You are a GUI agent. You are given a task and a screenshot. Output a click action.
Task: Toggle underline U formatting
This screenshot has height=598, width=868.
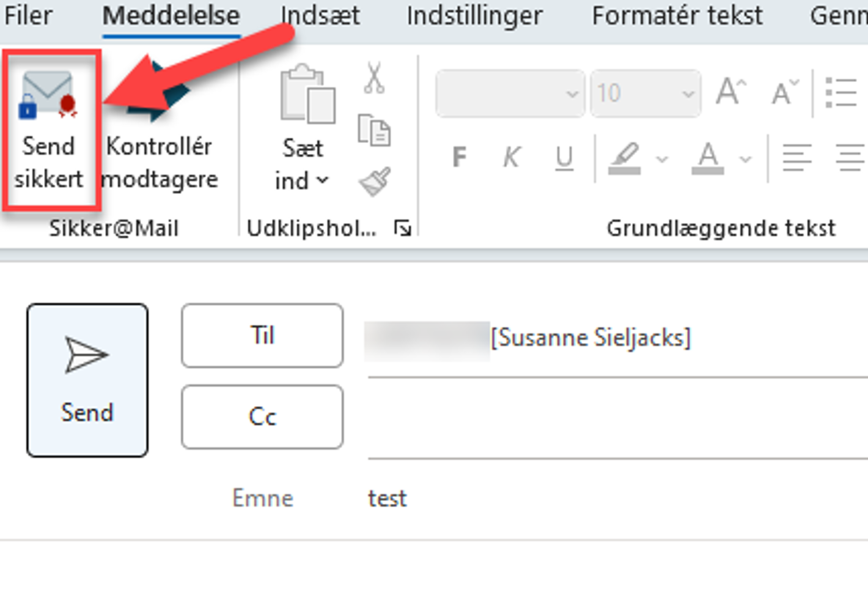pos(564,157)
